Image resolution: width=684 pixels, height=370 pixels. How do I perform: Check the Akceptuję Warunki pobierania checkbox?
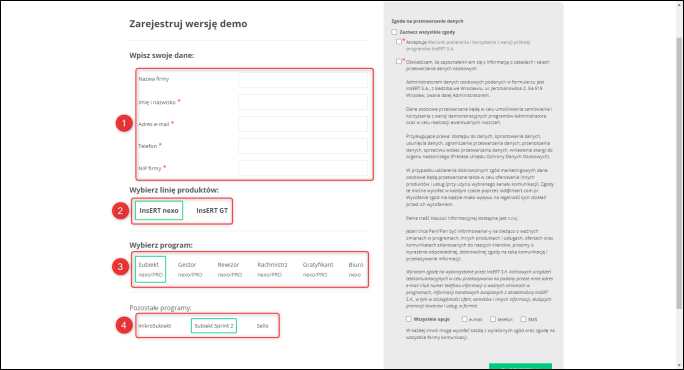[399, 42]
